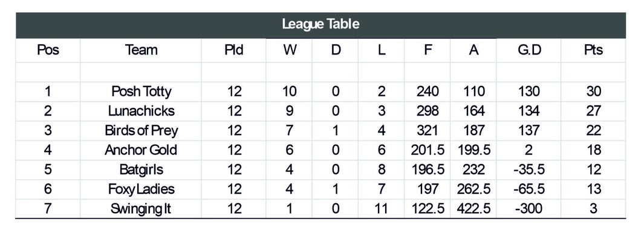Click the Anchor Gold team name
644x238 pixels.
tap(141, 150)
